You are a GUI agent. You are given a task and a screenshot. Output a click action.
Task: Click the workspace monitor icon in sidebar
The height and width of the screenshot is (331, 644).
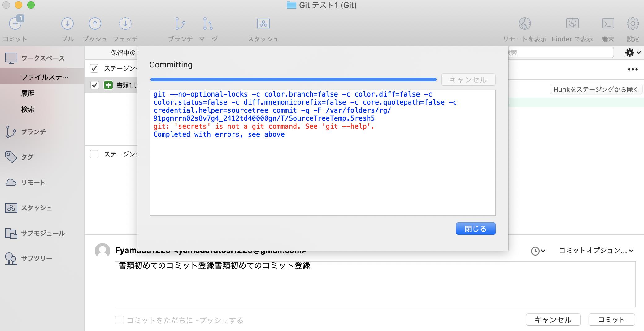point(11,58)
